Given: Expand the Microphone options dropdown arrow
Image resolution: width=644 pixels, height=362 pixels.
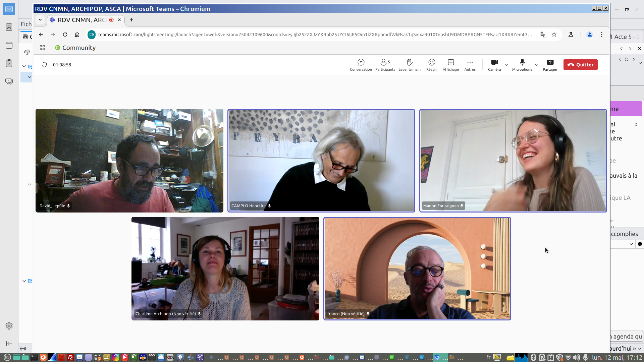Looking at the screenshot, I should coord(536,65).
